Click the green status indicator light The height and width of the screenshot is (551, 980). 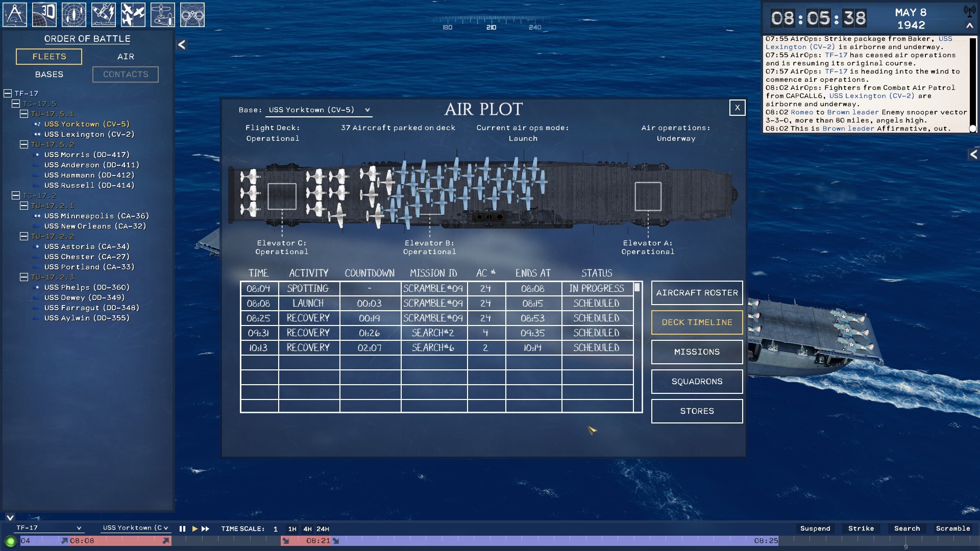point(10,541)
